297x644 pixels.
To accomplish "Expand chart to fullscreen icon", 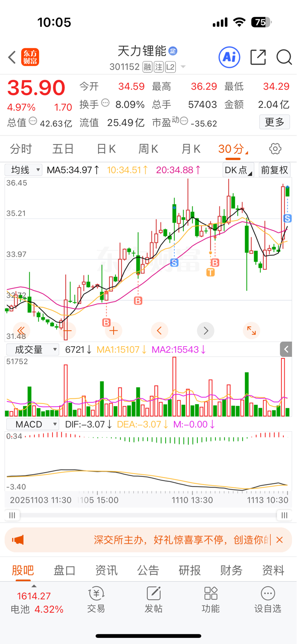I will pyautogui.click(x=251, y=330).
